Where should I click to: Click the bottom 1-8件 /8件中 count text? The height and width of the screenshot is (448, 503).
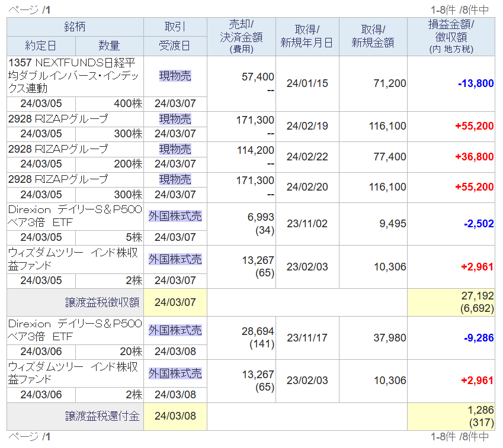(460, 437)
